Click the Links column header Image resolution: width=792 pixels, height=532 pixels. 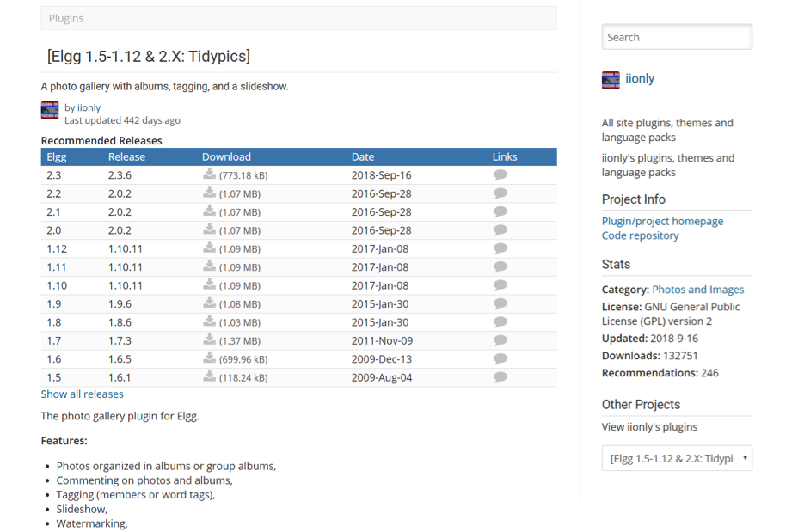505,157
